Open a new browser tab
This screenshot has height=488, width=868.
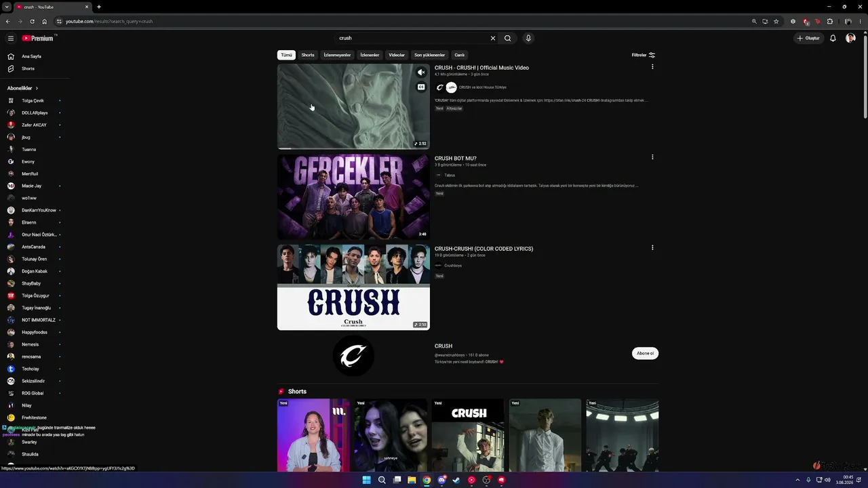pyautogui.click(x=99, y=7)
